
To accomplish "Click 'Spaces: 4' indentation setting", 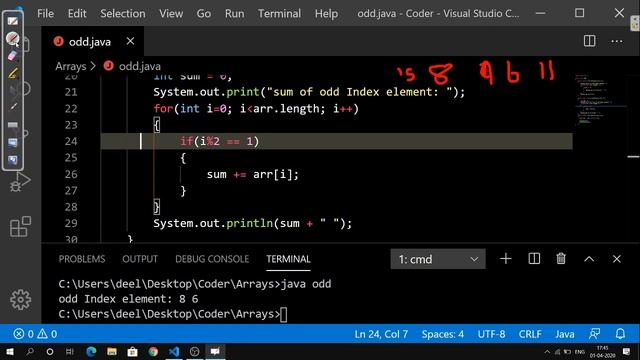I will (x=443, y=334).
